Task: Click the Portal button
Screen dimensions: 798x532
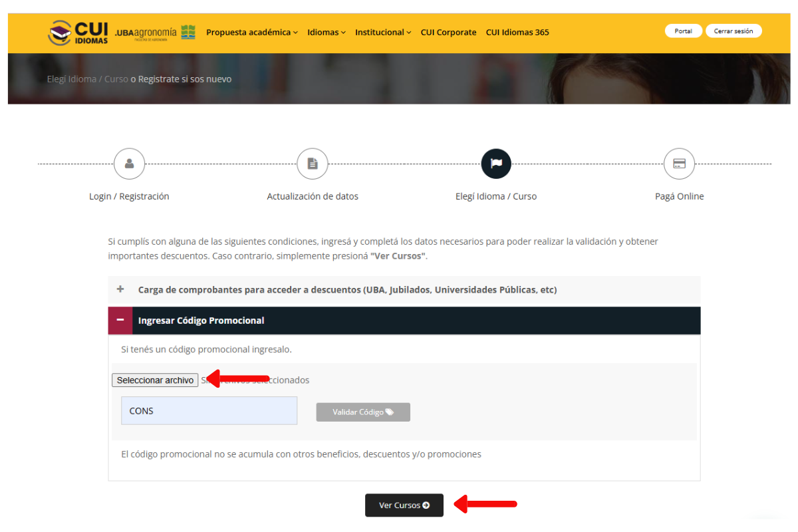Action: tap(683, 31)
